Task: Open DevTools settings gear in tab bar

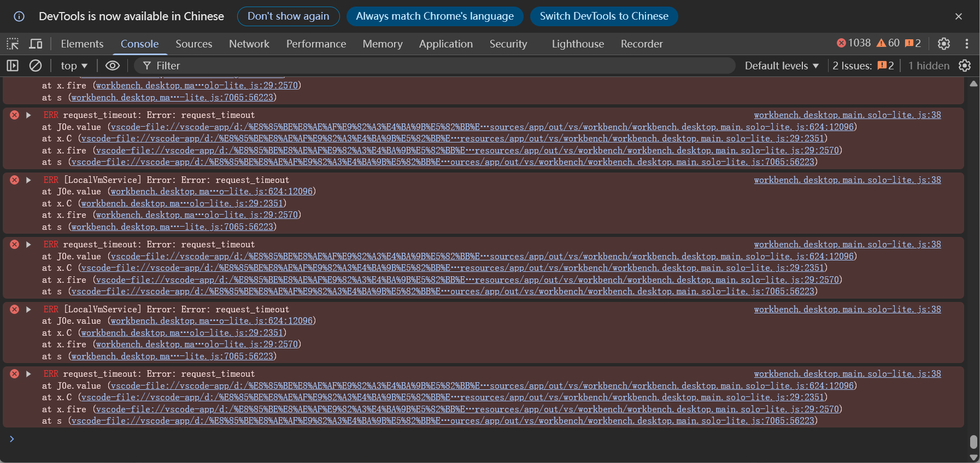Action: point(944,44)
